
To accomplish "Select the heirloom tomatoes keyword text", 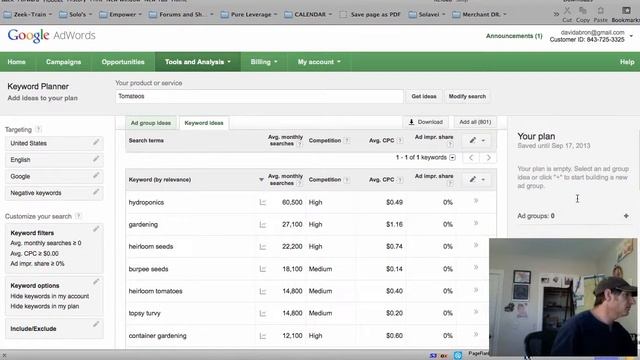I will point(156,291).
